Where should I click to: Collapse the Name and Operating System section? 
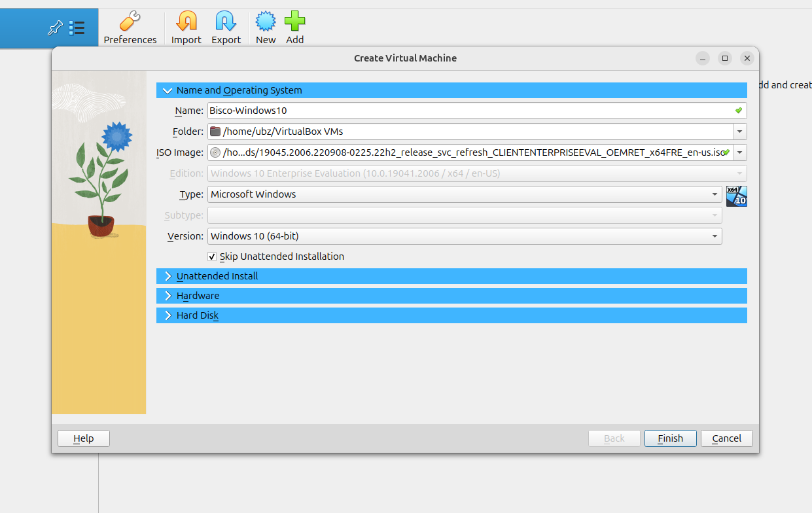168,91
